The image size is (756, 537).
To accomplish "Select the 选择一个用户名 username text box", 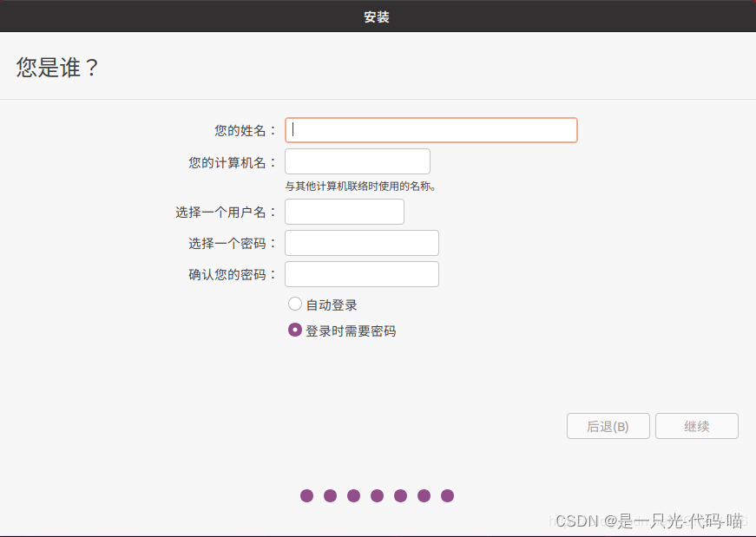I will 344,212.
